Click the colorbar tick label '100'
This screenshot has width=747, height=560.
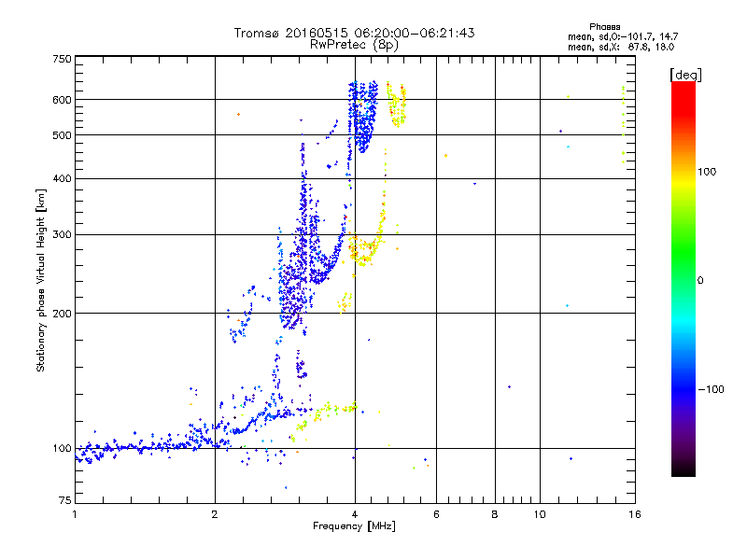coord(707,172)
